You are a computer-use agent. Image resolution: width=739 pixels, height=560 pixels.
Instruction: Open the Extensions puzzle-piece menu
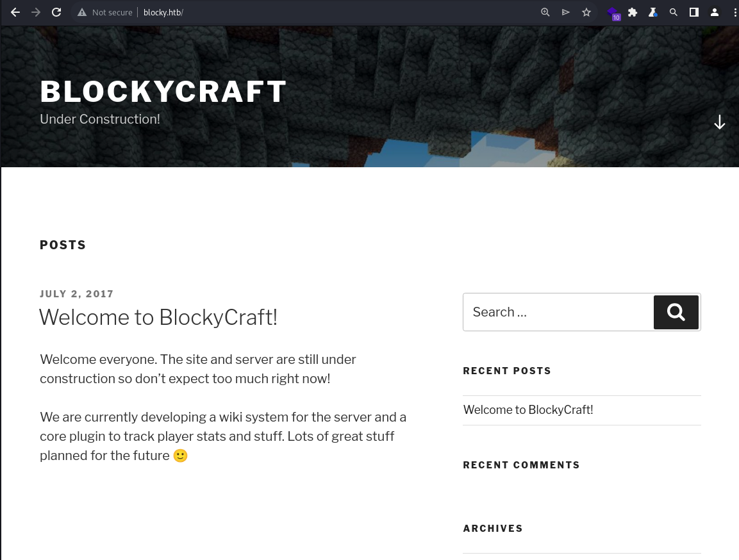[x=633, y=12]
